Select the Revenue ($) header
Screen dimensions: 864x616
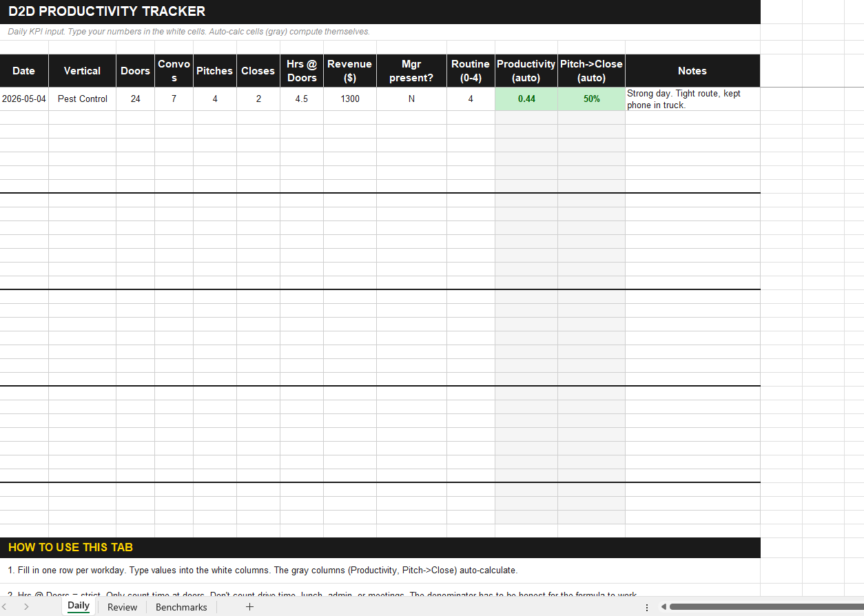point(350,71)
